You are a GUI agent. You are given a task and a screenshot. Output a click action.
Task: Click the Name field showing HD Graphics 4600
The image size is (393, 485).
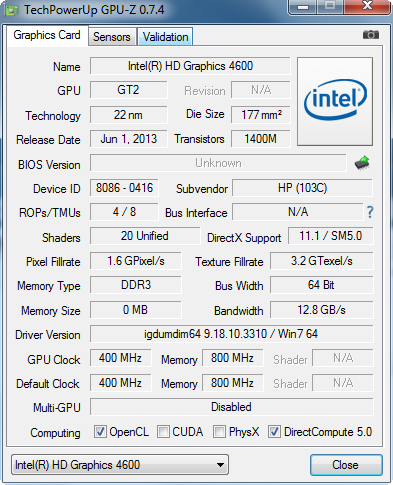tap(190, 66)
